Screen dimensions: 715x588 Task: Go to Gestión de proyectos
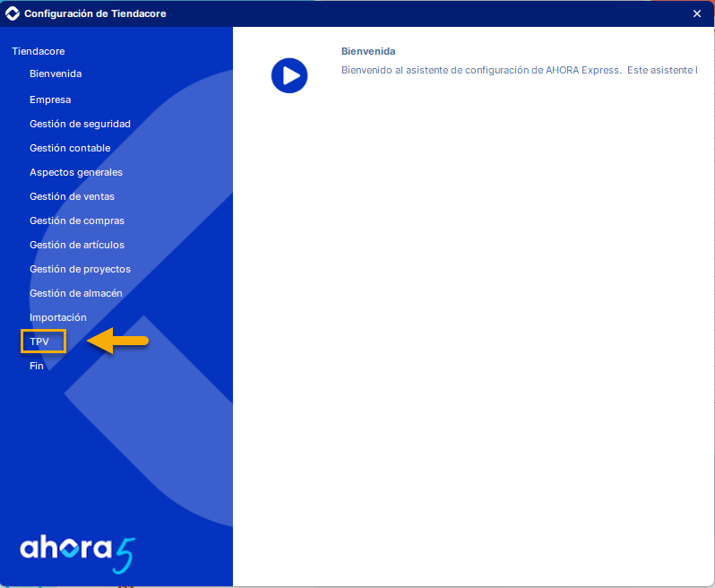click(81, 269)
